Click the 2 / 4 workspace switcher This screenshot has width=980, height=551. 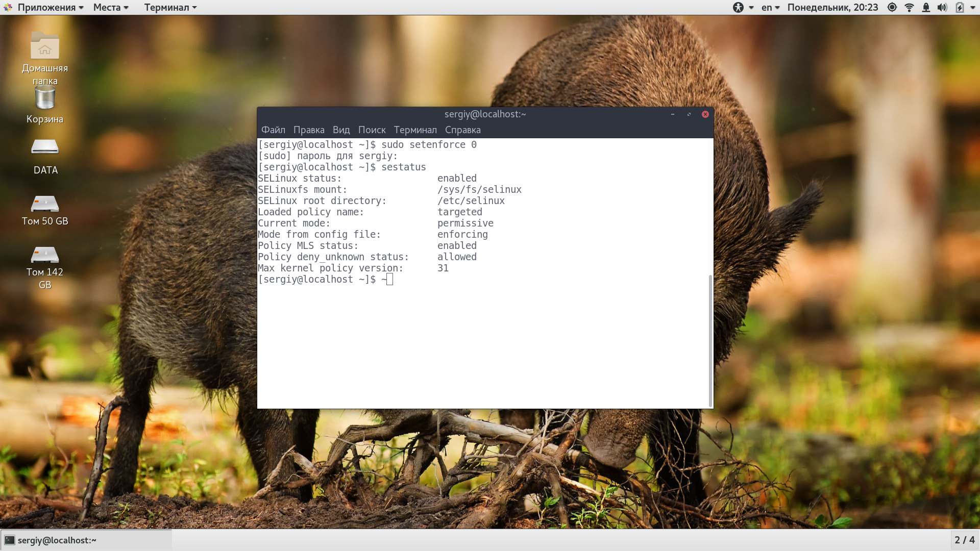point(964,540)
